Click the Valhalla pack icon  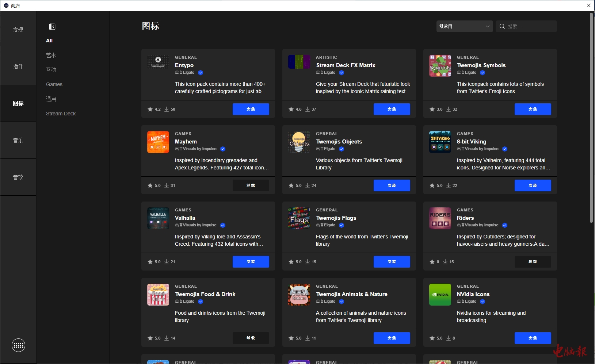point(158,218)
